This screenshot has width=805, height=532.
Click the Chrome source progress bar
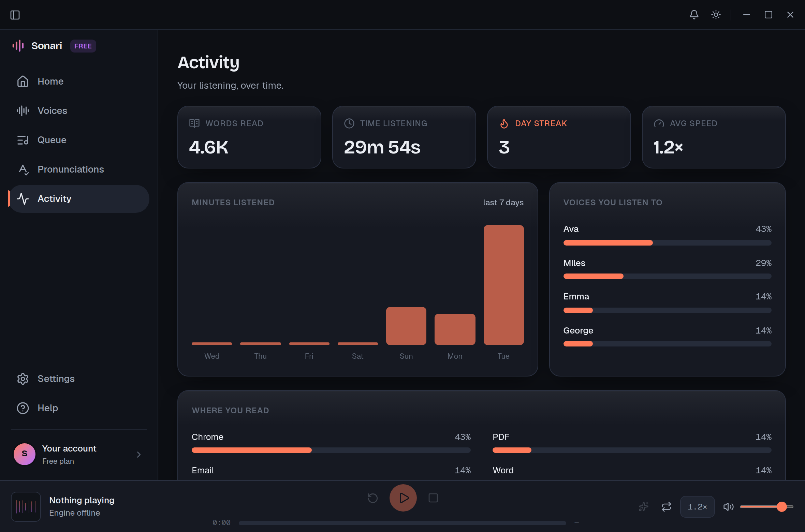click(x=331, y=450)
